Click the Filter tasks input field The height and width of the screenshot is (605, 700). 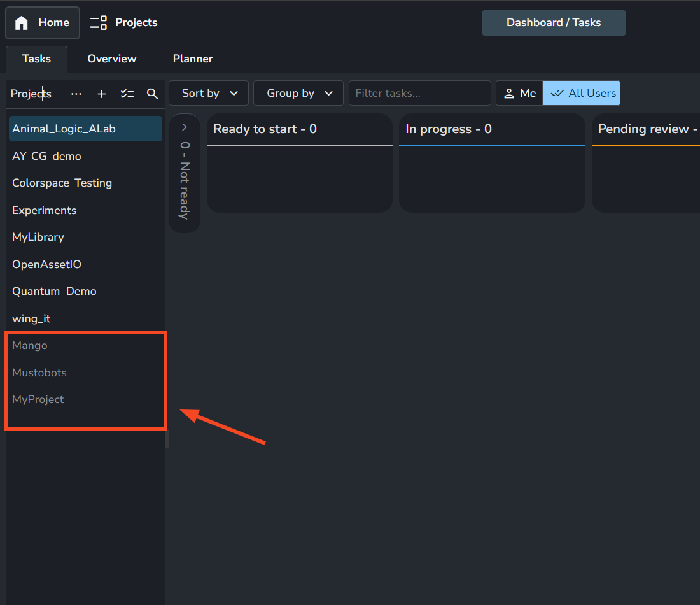(419, 93)
